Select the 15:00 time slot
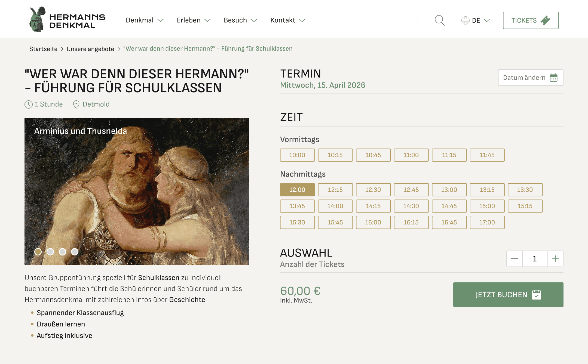The height and width of the screenshot is (364, 588). (x=487, y=206)
